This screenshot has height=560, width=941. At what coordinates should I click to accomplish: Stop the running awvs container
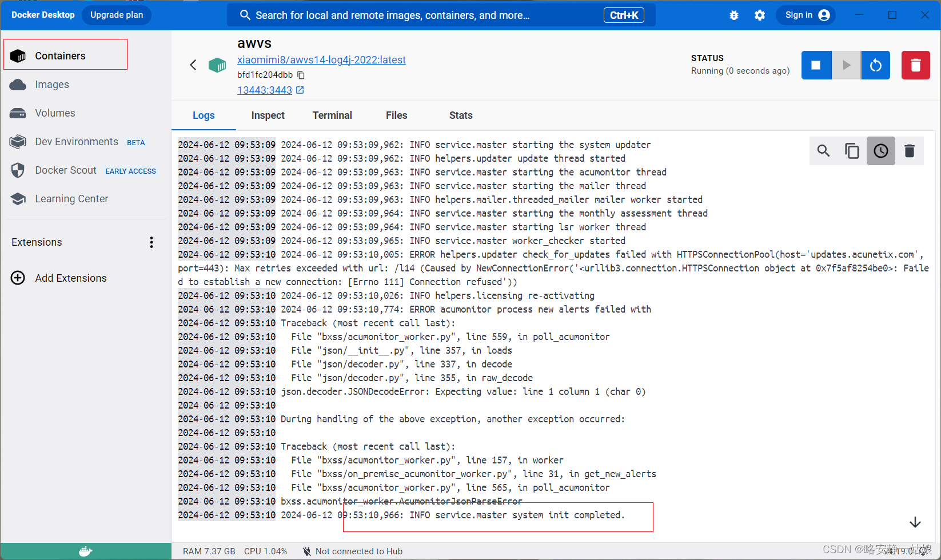[x=816, y=65]
